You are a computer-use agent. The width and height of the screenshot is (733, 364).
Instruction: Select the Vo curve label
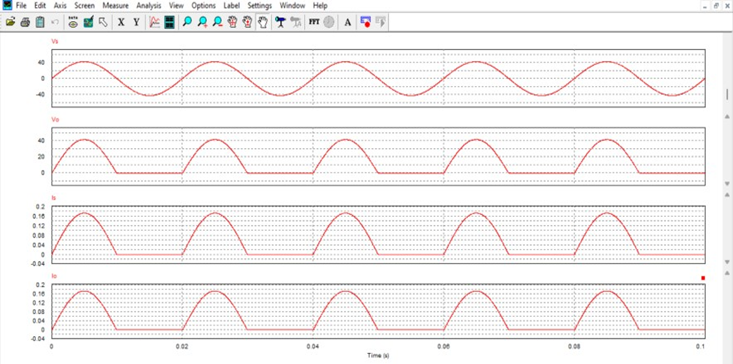[55, 120]
